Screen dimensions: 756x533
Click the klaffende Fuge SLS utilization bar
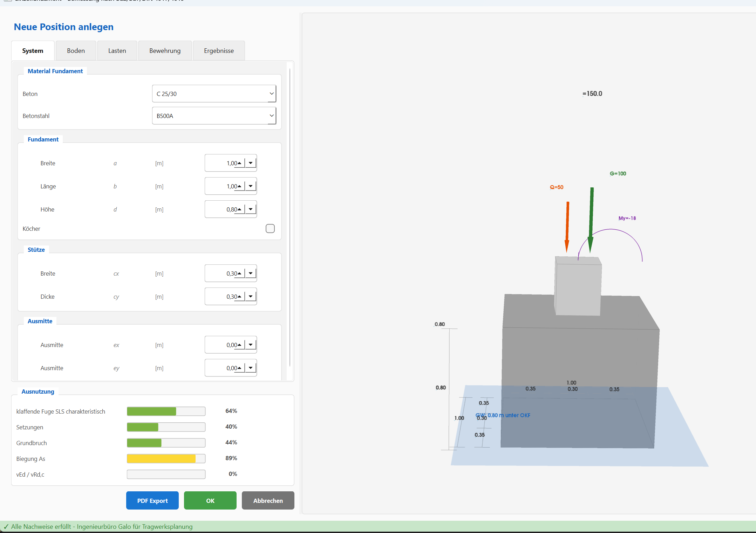166,411
